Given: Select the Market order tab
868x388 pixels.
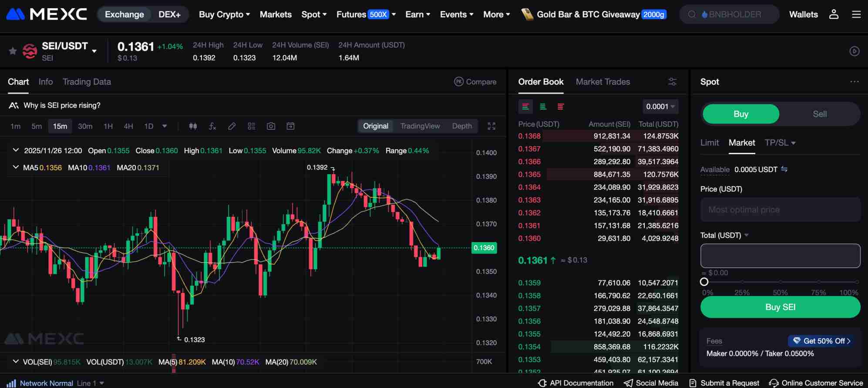Looking at the screenshot, I should click(742, 143).
